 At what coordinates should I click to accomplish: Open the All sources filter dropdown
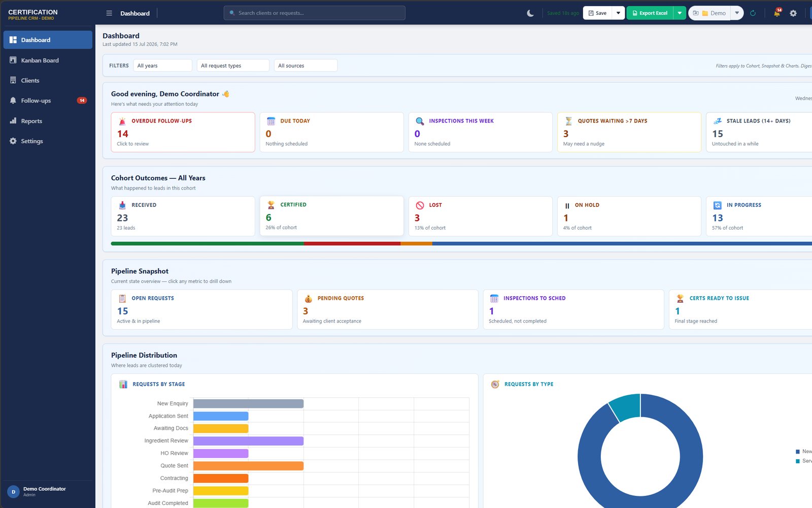coord(306,66)
